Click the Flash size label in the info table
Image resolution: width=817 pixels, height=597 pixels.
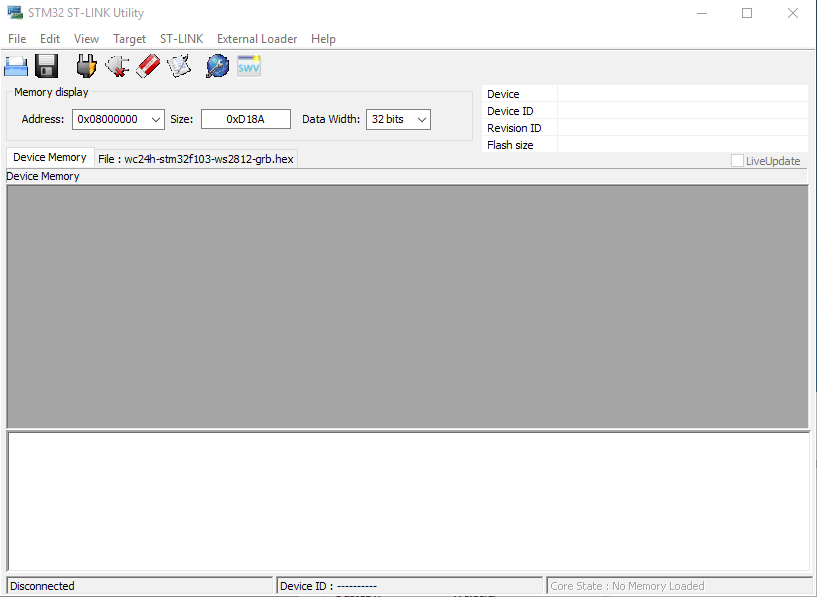(510, 145)
